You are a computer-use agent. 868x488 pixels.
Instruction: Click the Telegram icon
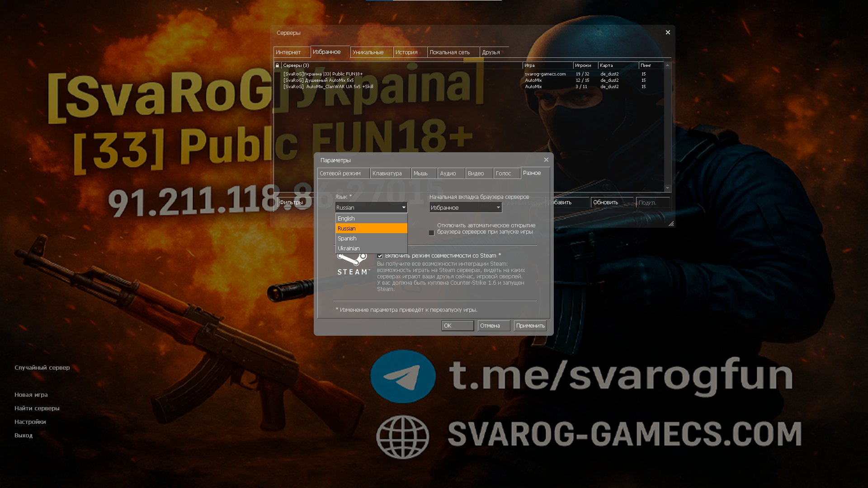[x=402, y=376]
